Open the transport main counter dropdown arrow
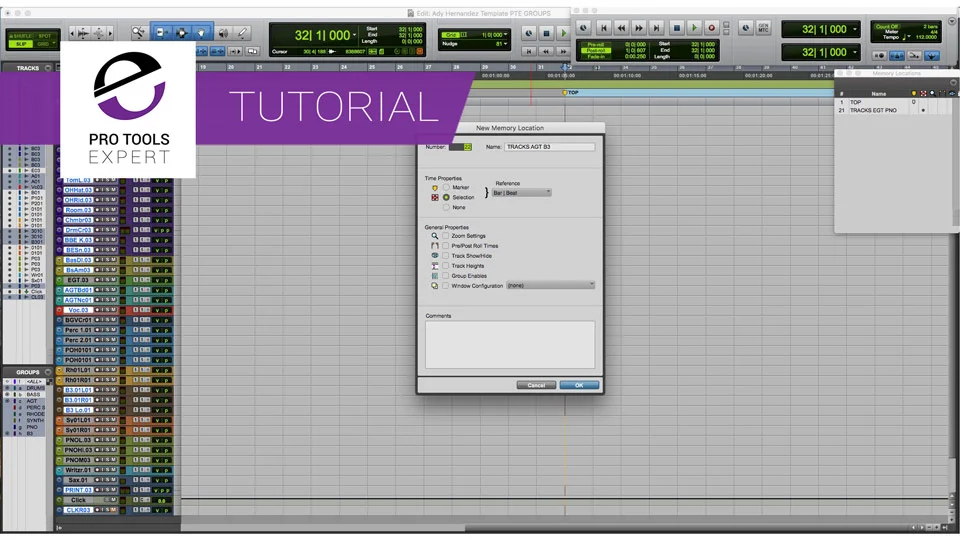This screenshot has height=540, width=960. [x=855, y=29]
